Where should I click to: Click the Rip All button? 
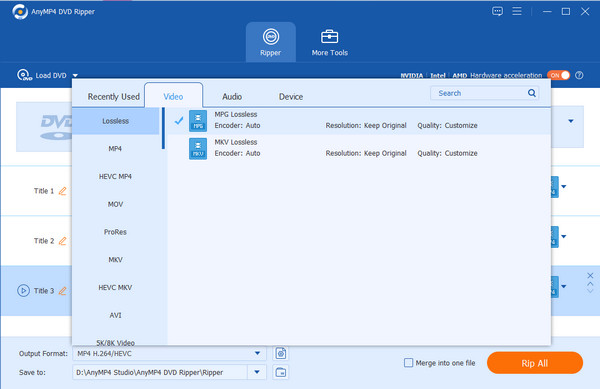(x=535, y=363)
